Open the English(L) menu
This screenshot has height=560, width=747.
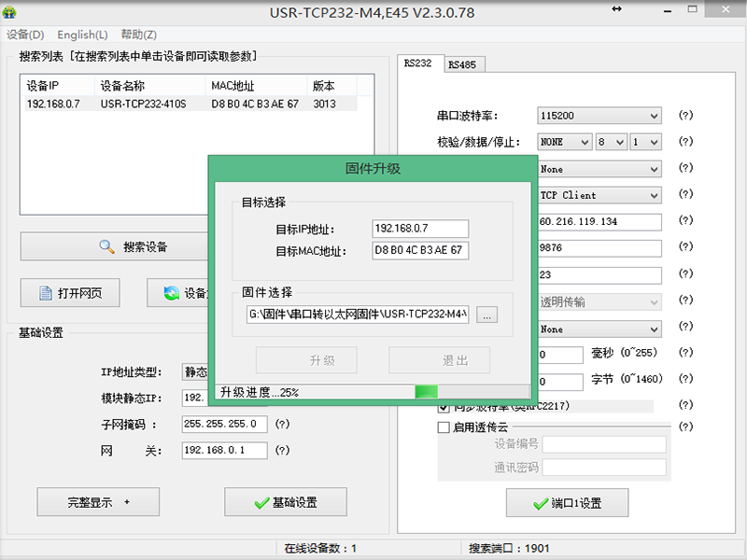(x=82, y=35)
